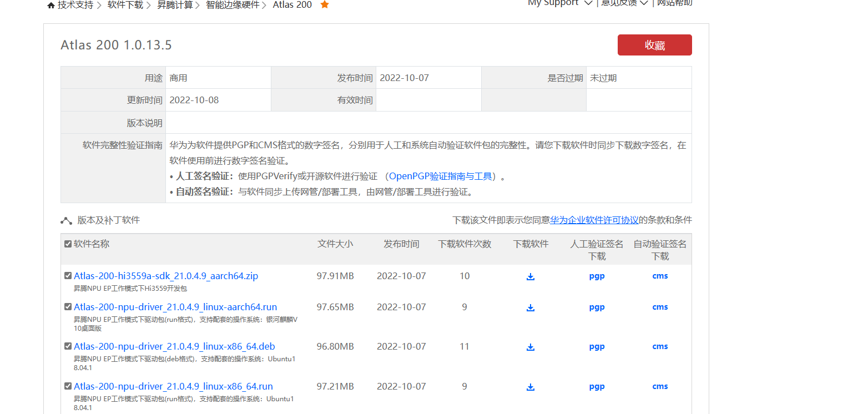Uncheck the npu-driver linux-x86_64.run checkbox

tap(68, 386)
